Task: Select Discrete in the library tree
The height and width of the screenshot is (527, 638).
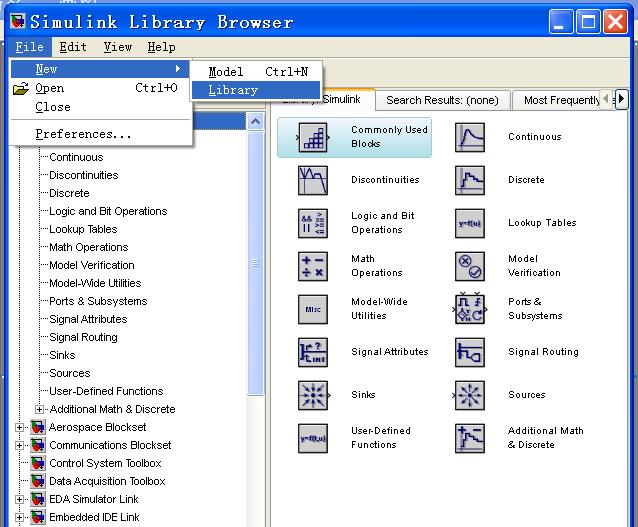Action: (x=69, y=193)
